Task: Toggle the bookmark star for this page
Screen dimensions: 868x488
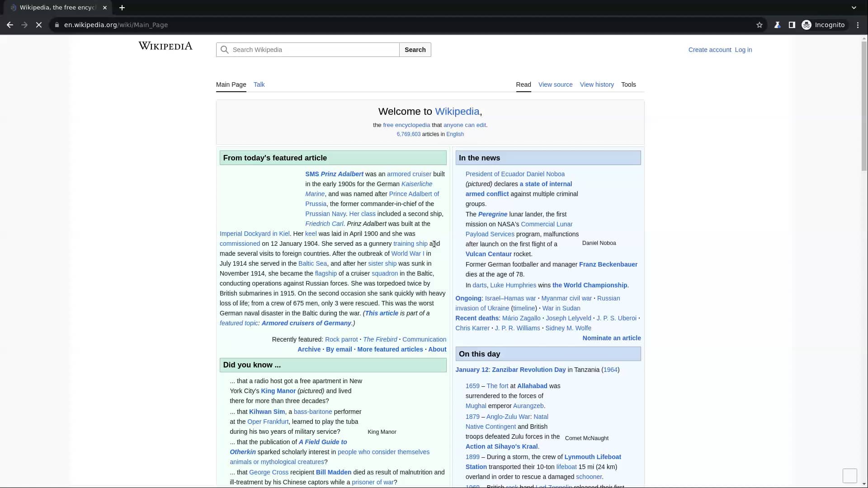Action: (x=759, y=25)
